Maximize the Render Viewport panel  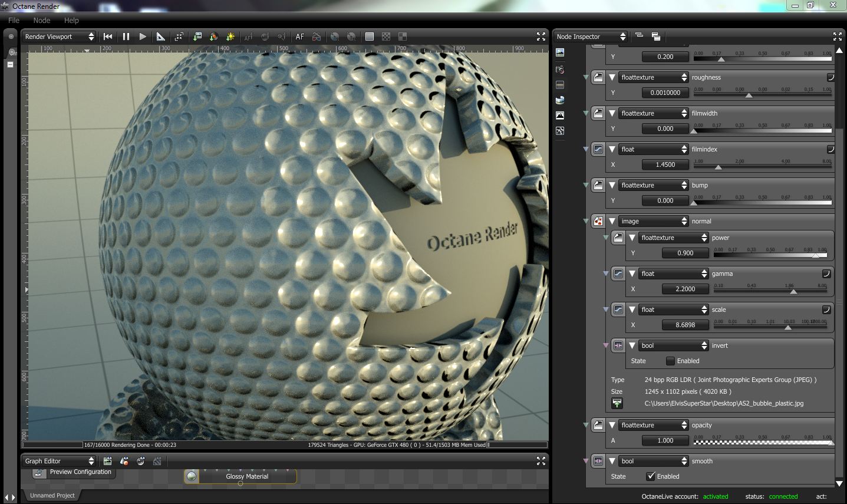(x=541, y=37)
